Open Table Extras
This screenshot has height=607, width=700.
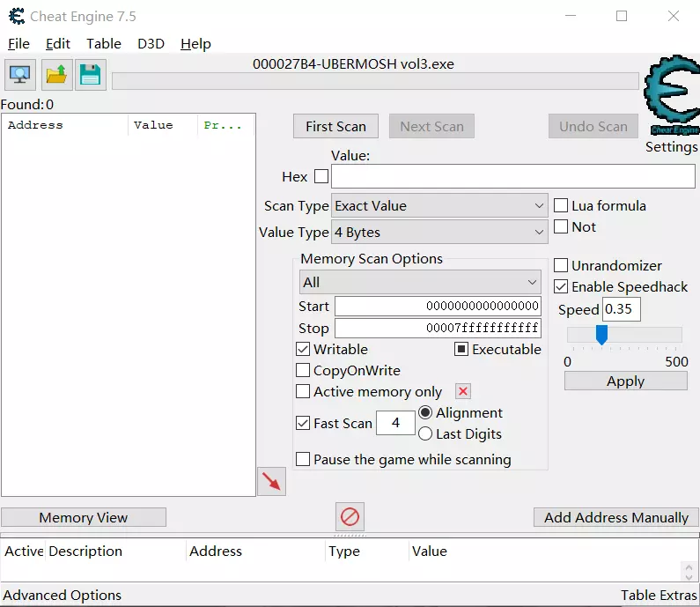(x=659, y=595)
